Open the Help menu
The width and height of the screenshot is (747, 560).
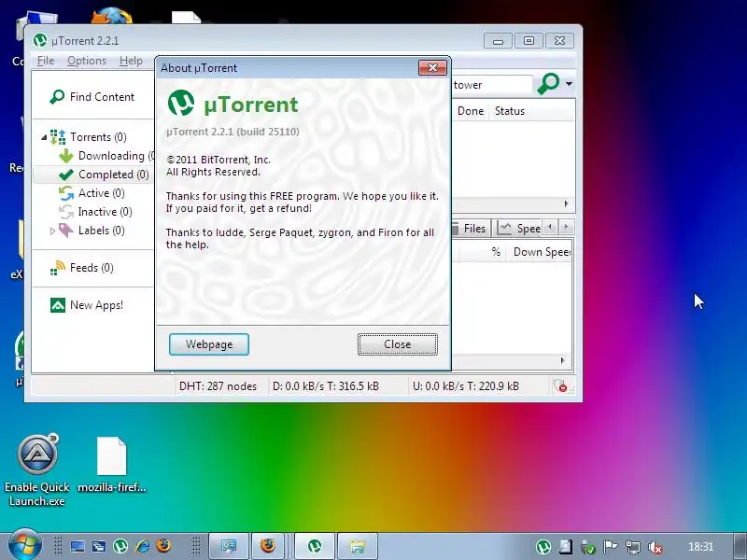pyautogui.click(x=131, y=61)
